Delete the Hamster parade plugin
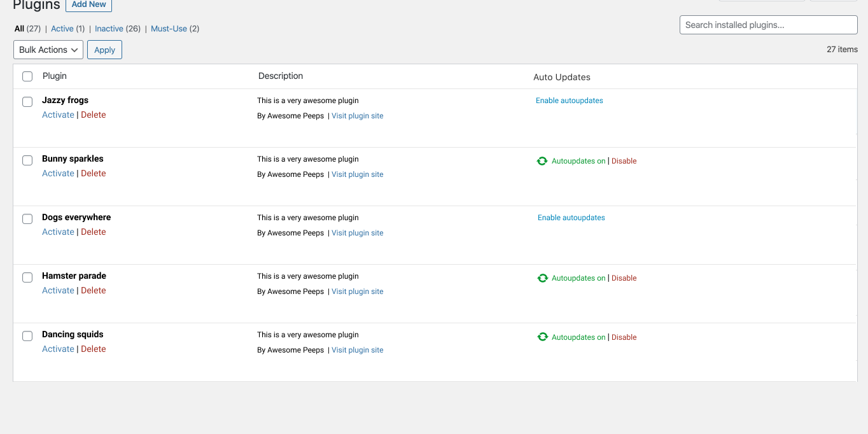The height and width of the screenshot is (434, 868). point(94,291)
